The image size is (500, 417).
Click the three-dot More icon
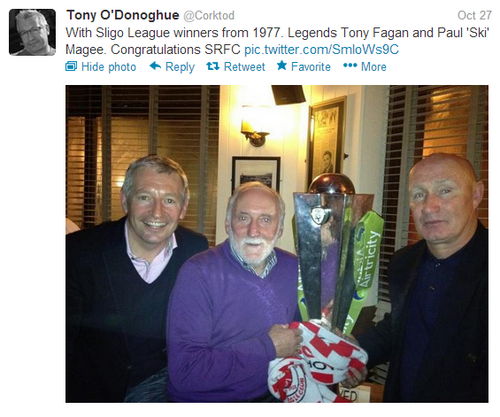click(350, 65)
